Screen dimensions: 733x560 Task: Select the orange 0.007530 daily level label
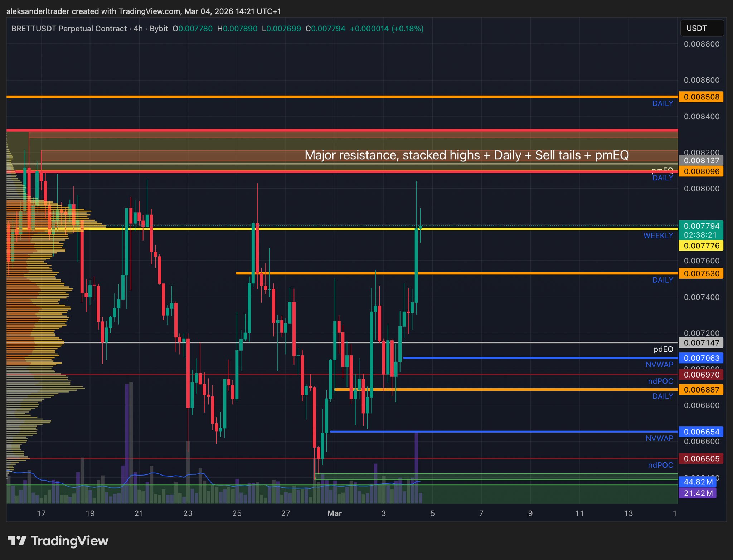[x=701, y=273]
